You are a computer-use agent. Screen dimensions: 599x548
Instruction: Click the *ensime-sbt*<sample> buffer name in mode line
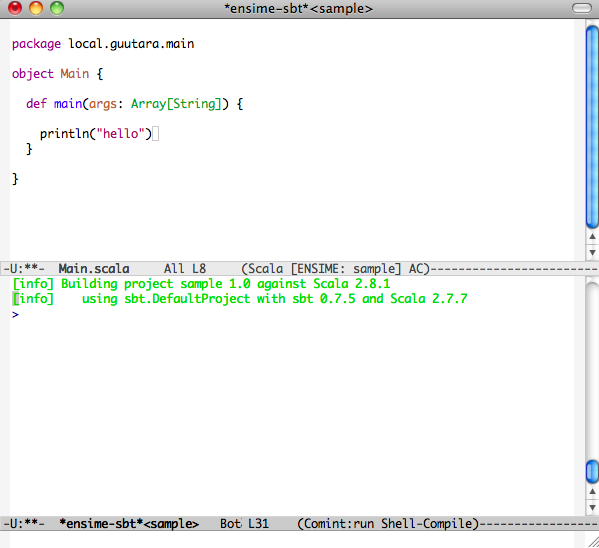tap(129, 524)
